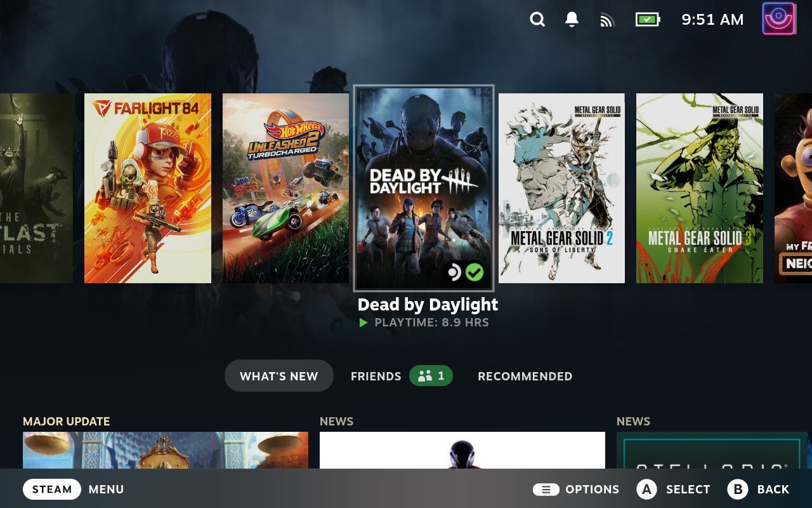Open the user profile avatar
The width and height of the screenshot is (812, 508).
click(778, 19)
